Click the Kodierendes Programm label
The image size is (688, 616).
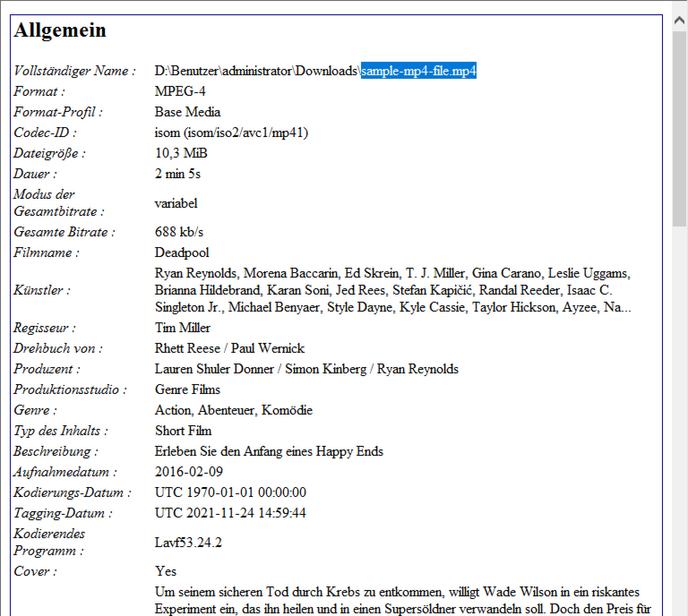coord(49,542)
